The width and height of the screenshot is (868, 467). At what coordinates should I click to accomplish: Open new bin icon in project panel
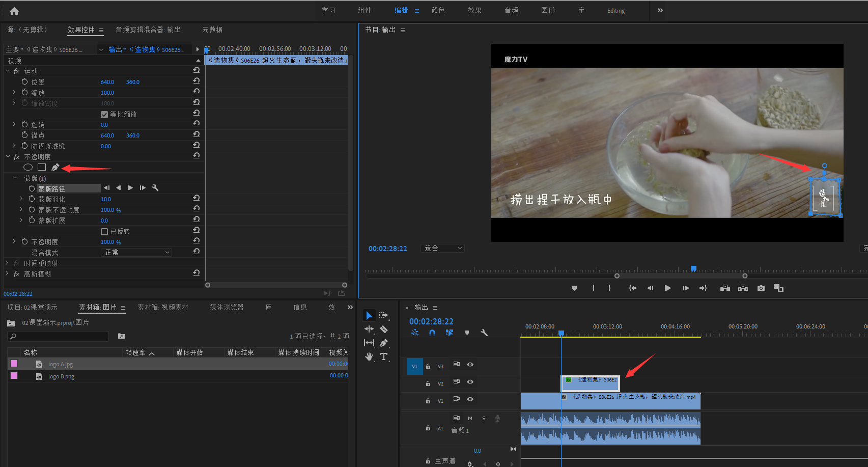tap(122, 336)
